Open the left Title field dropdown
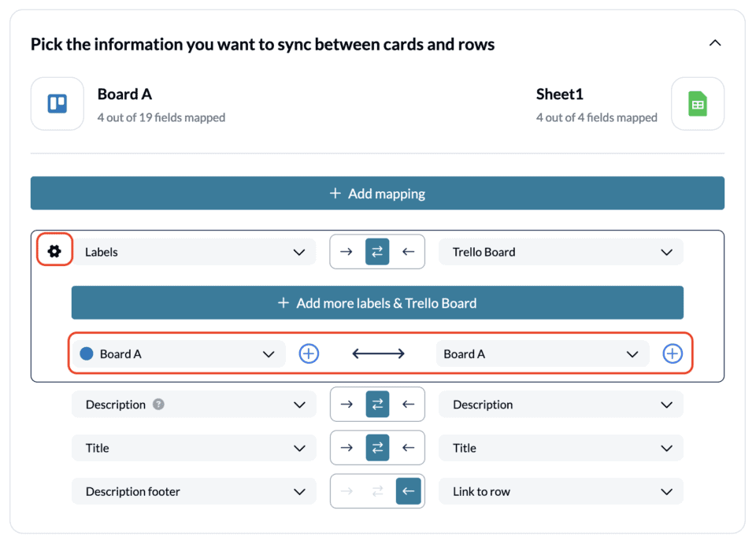Screen dimensions: 756x540 [x=194, y=448]
